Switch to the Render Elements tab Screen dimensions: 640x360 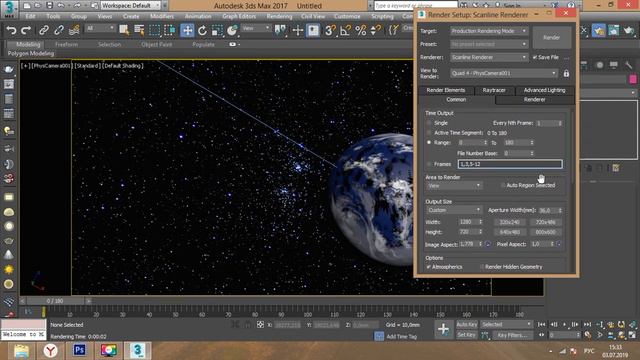pyautogui.click(x=446, y=90)
